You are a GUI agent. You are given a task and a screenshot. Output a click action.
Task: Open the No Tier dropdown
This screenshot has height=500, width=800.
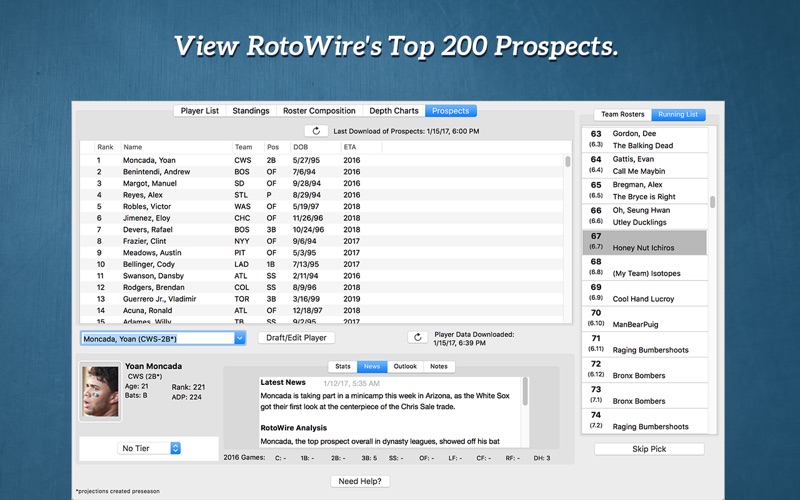148,448
